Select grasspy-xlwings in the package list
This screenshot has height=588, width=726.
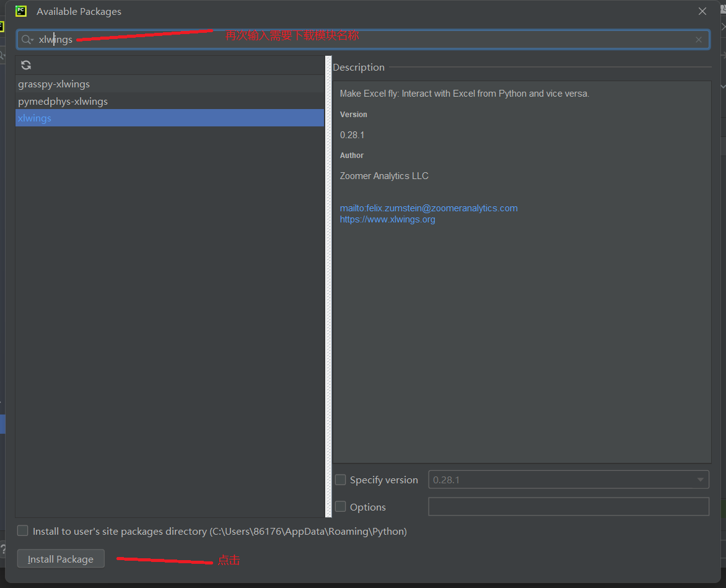point(170,84)
